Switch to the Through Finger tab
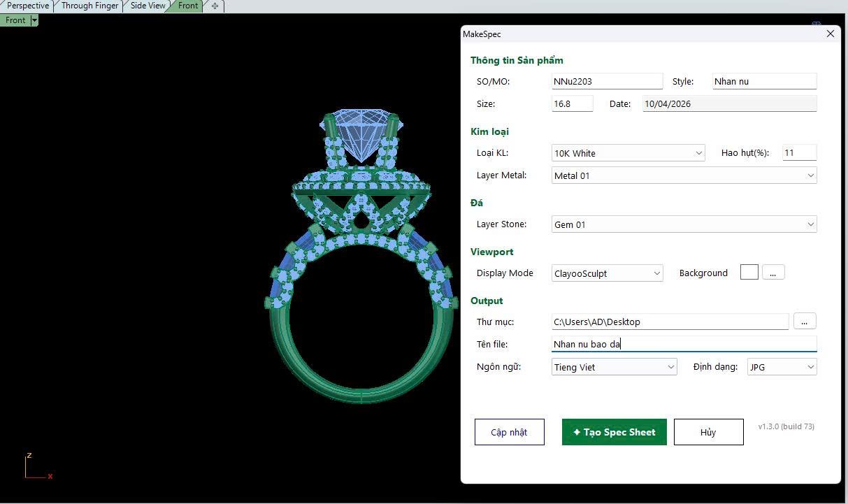Image resolution: width=848 pixels, height=504 pixels. point(89,6)
